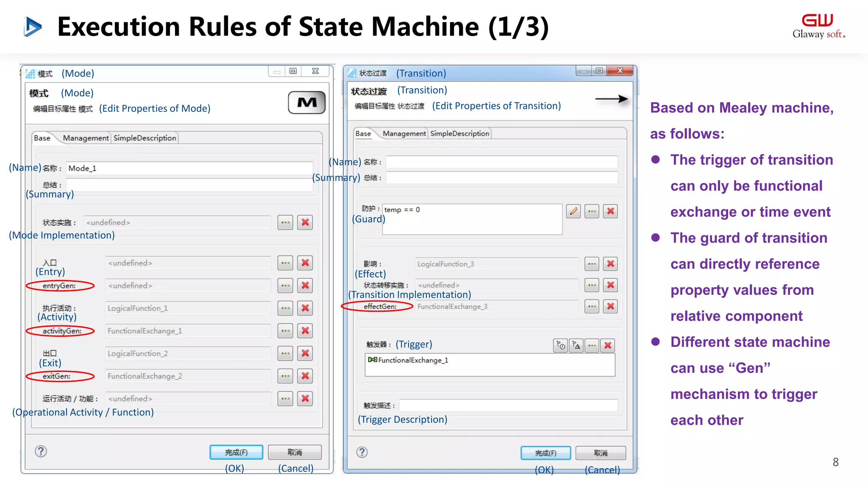Clear Operational Activity / Function field
Screen dimensions: 868x488
305,399
